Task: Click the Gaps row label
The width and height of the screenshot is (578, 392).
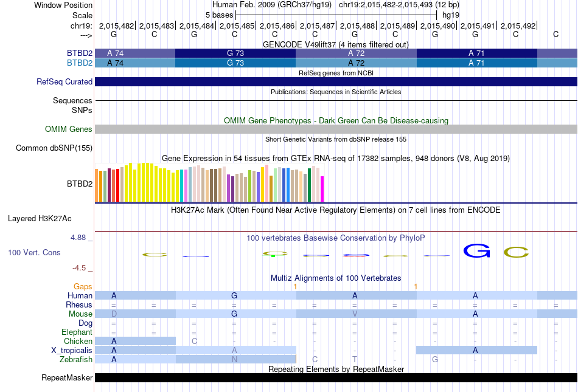Action: [x=83, y=286]
